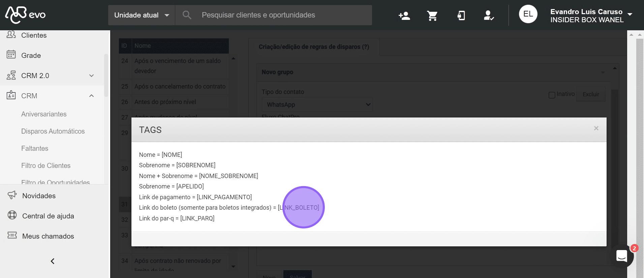Click the Clientes sidebar icon
Screen dimensions: 644x278
pos(11,35)
